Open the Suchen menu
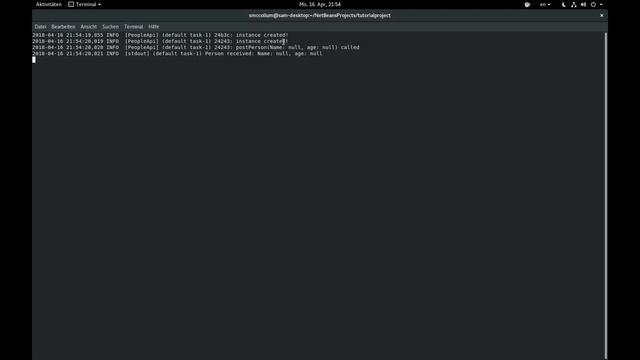This screenshot has width=640, height=360. 110,27
